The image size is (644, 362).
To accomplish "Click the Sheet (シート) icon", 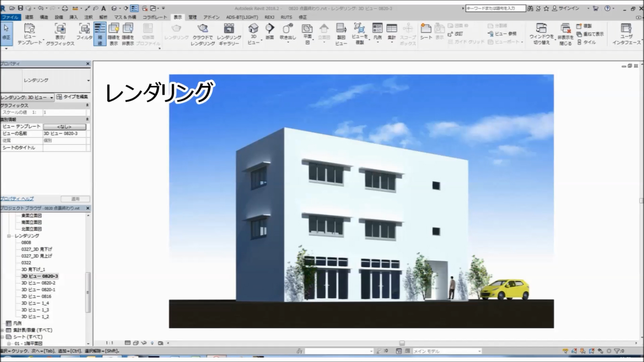I will click(426, 29).
